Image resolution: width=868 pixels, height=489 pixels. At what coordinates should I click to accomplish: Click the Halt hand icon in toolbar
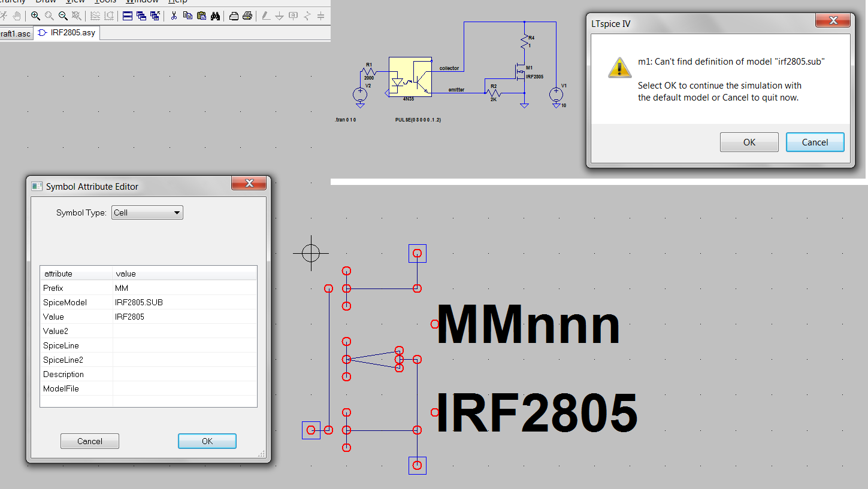[17, 16]
